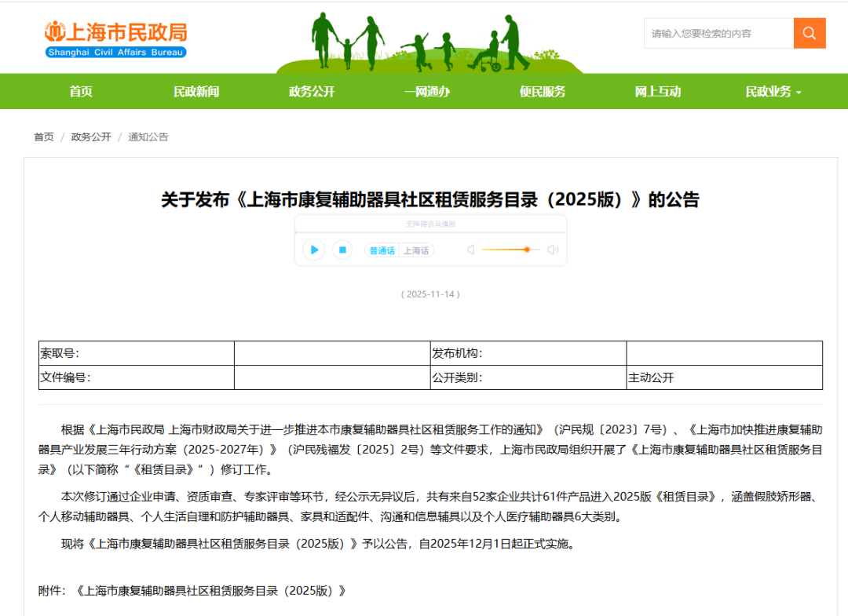This screenshot has width=848, height=616.
Task: Switch narration to 上海话
Action: pyautogui.click(x=416, y=251)
